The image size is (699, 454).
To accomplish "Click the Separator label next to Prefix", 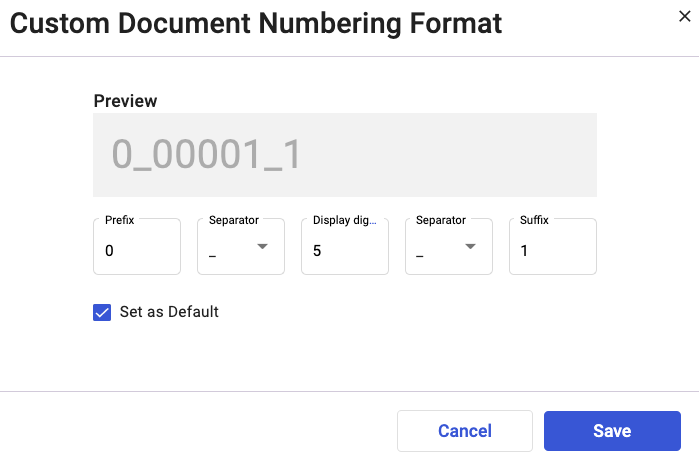I will (234, 220).
